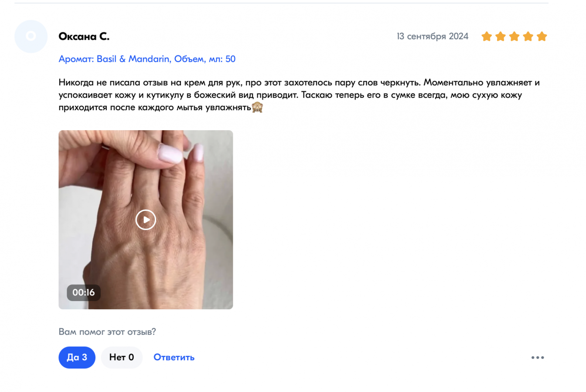Click 'Вам помог этот отзыв?' label
This screenshot has height=392, width=586.
pos(107,332)
